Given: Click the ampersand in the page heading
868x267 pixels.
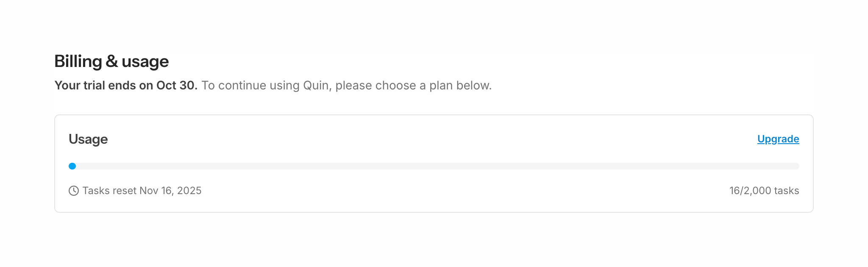Looking at the screenshot, I should click(x=111, y=61).
